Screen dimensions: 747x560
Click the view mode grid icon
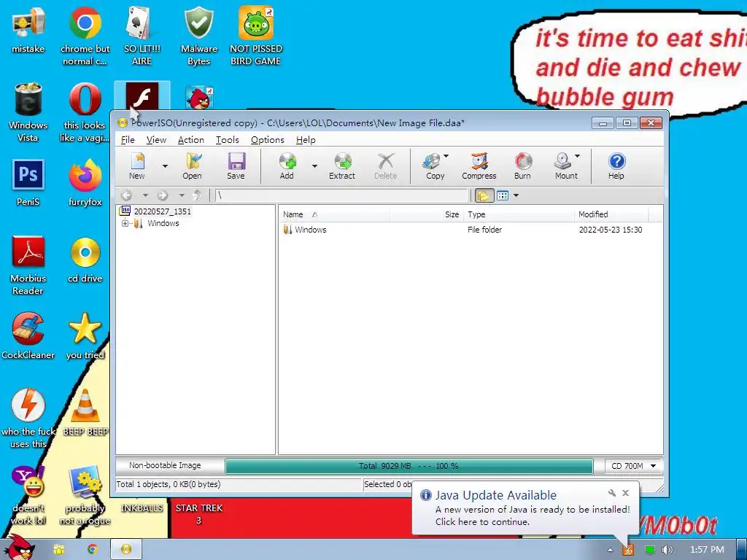click(x=503, y=195)
